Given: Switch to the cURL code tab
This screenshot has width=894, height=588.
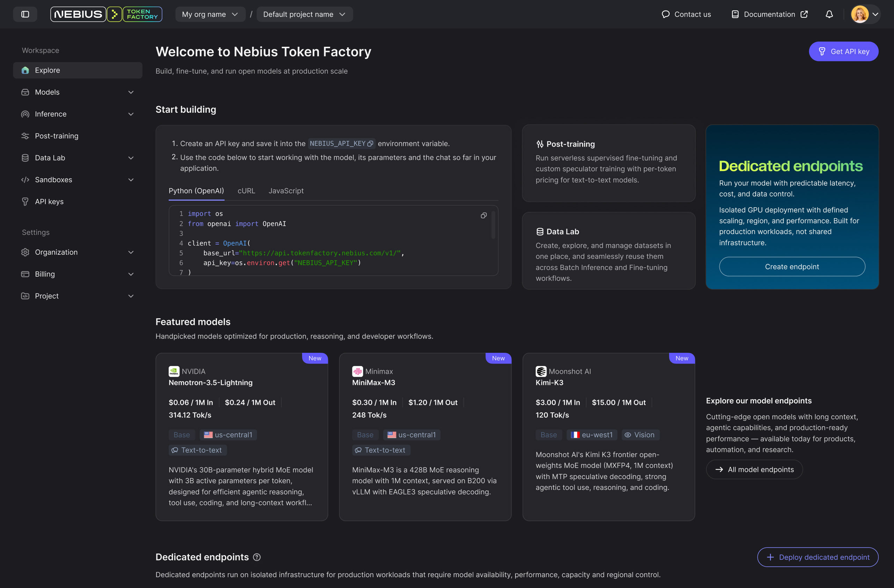Looking at the screenshot, I should (x=246, y=191).
